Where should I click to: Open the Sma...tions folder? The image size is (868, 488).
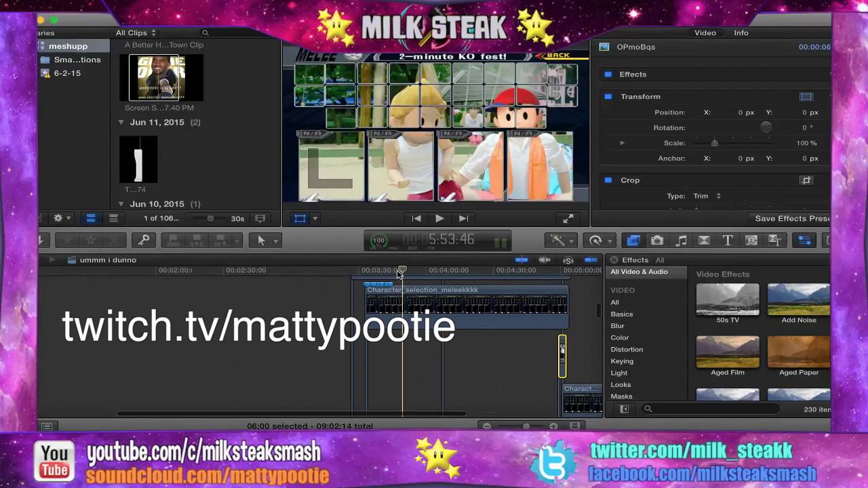[77, 60]
